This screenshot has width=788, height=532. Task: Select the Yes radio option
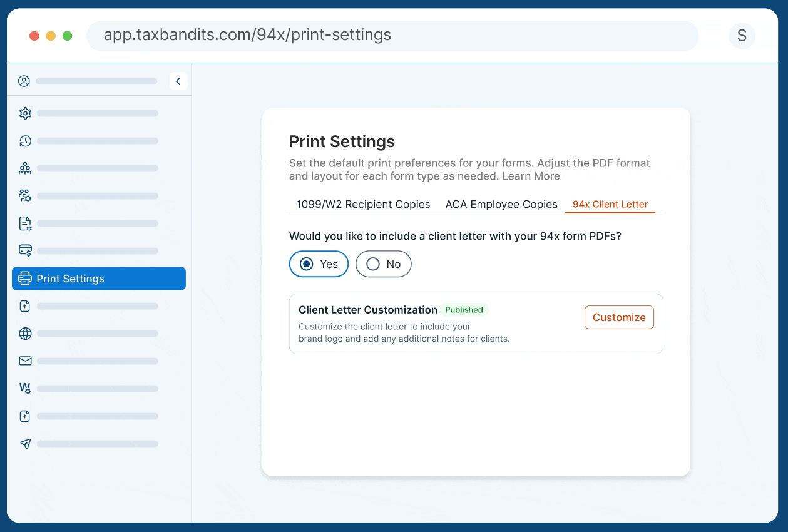[x=319, y=264]
